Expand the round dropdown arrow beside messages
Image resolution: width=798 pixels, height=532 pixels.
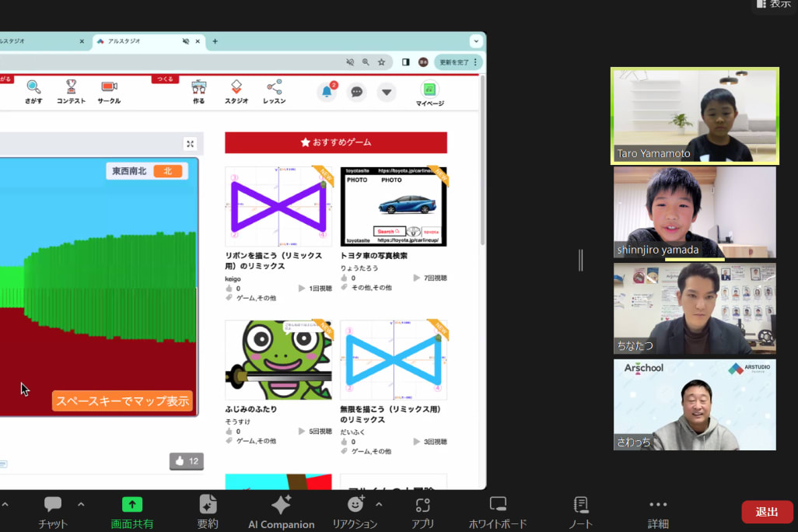[x=387, y=92]
